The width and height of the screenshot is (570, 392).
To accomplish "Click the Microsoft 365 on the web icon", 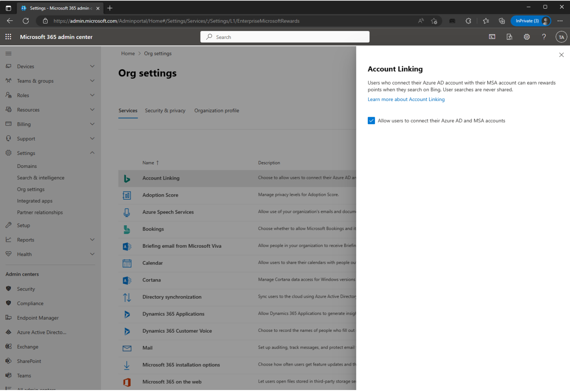I will (127, 381).
